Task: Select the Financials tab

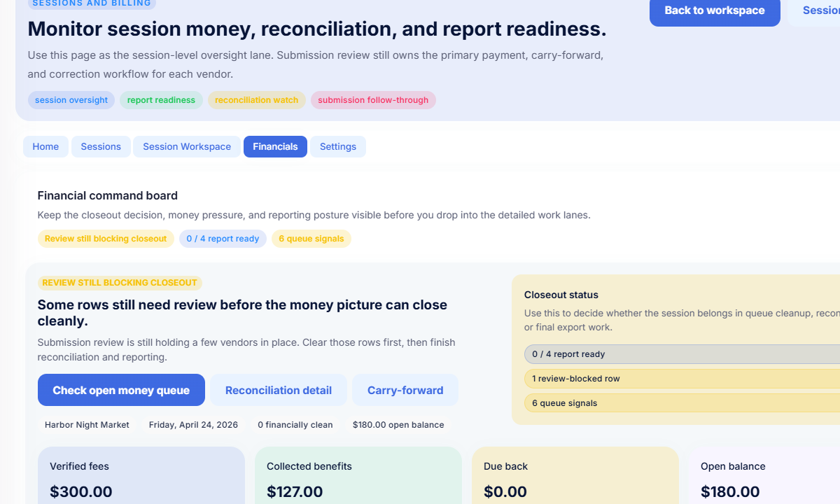Action: [x=275, y=146]
